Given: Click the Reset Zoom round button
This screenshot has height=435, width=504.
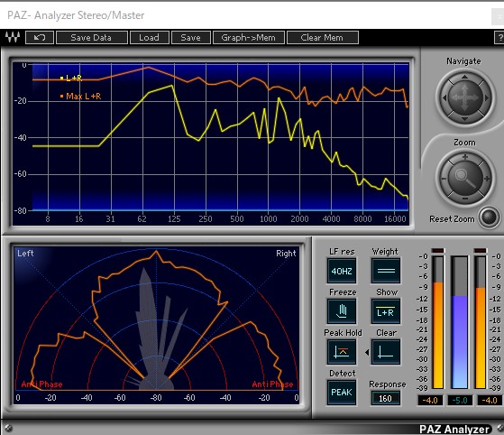Looking at the screenshot, I should pyautogui.click(x=490, y=217).
